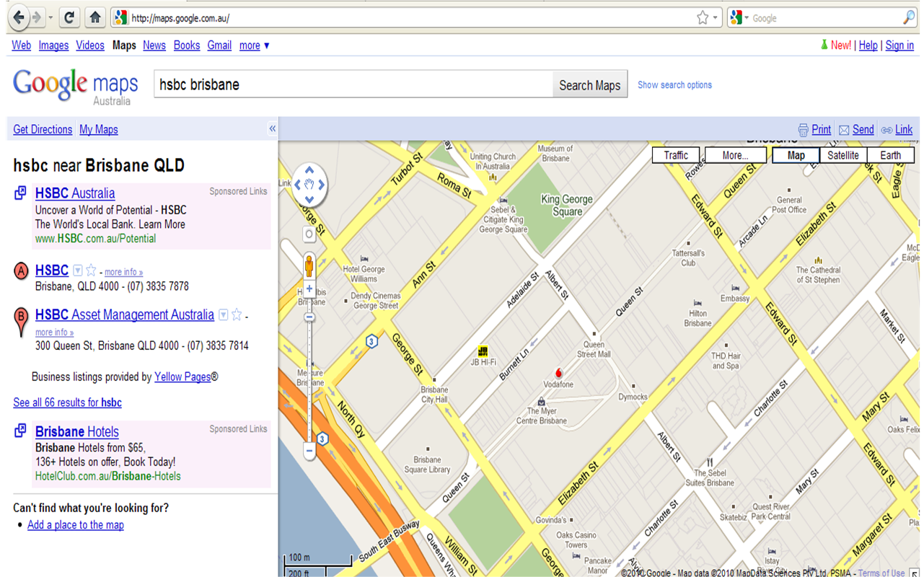Click 'Add a place to the map'

tap(76, 525)
